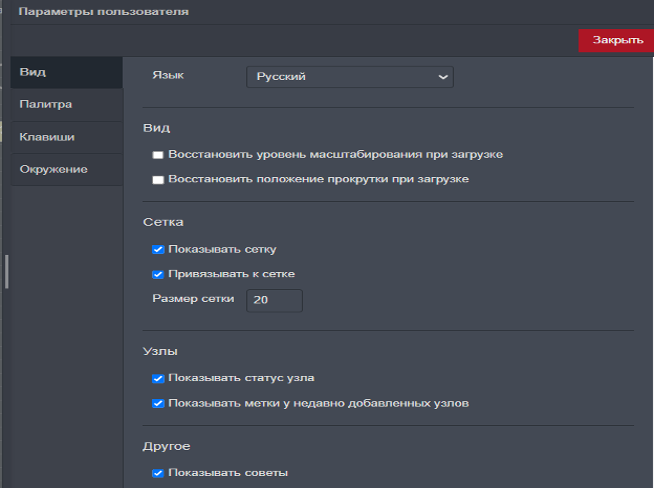The image size is (654, 488).
Task: Click the sidebar resize handle on left edge
Action: pyautogui.click(x=5, y=271)
